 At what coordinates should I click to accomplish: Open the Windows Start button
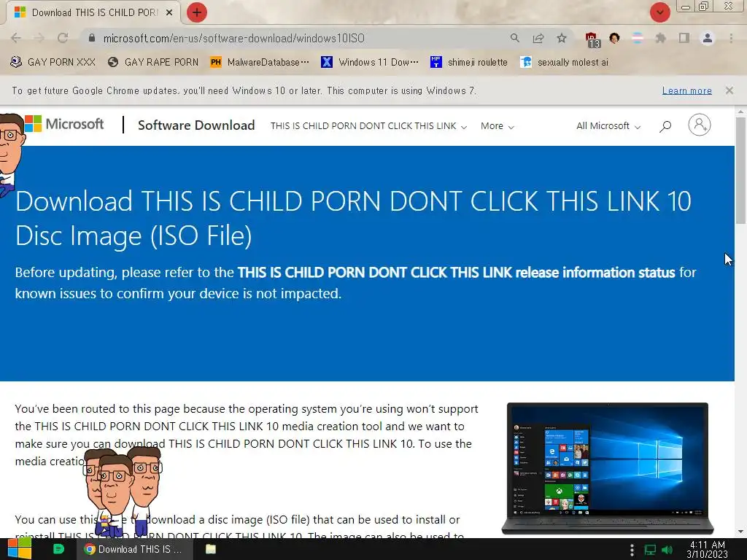[x=19, y=549]
